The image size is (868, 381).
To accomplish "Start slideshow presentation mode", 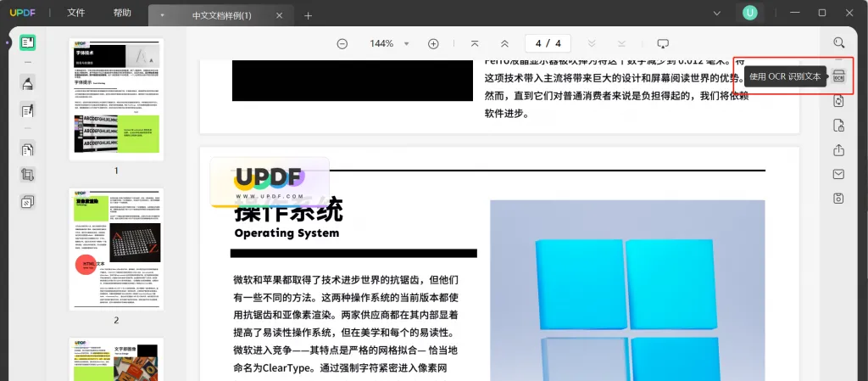I will click(x=663, y=44).
